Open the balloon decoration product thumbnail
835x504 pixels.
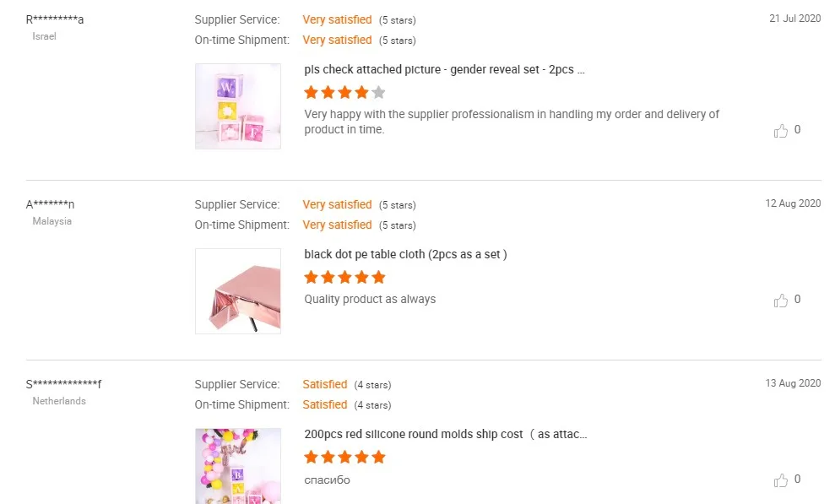(238, 466)
